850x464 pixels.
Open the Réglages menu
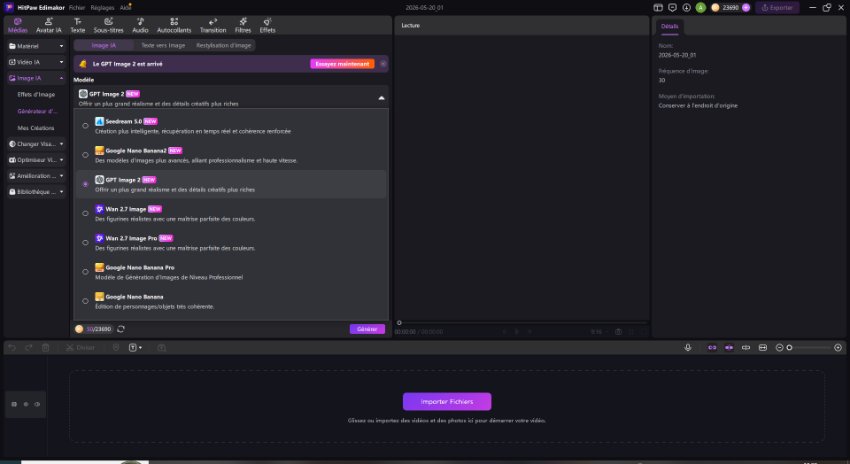point(102,8)
